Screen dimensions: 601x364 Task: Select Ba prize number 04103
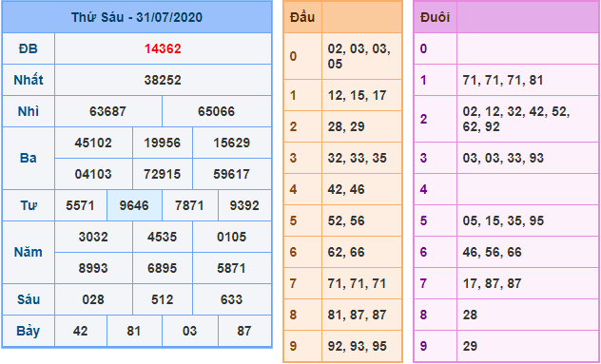(93, 174)
